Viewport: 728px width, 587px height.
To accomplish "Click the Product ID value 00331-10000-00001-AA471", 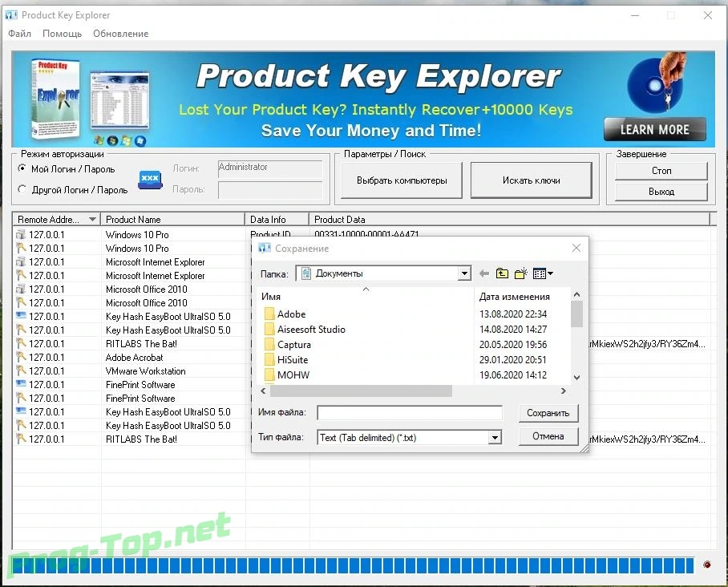I will 366,234.
